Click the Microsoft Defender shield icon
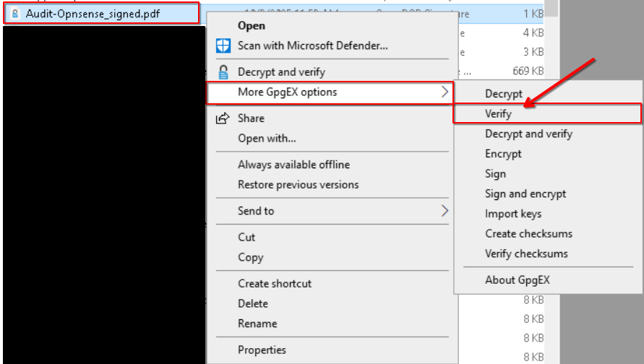Screen dimensions: 644x364 pyautogui.click(x=223, y=45)
